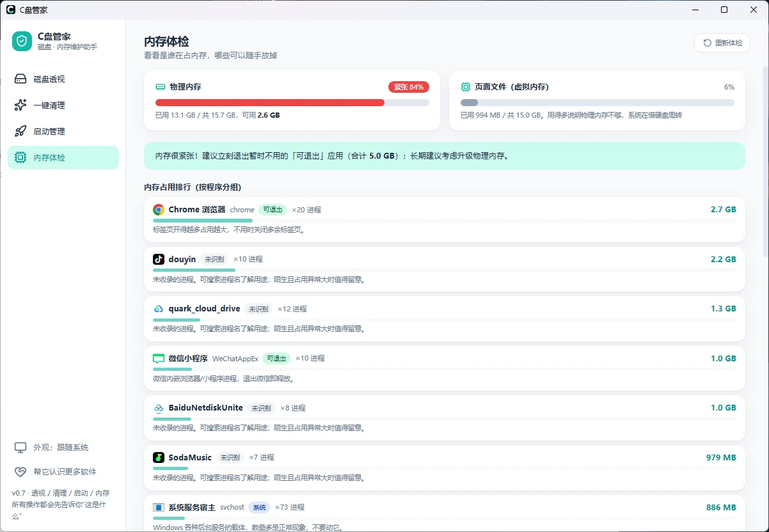Click the 可退出 tag on 微信小程序
The width and height of the screenshot is (769, 532).
point(276,359)
